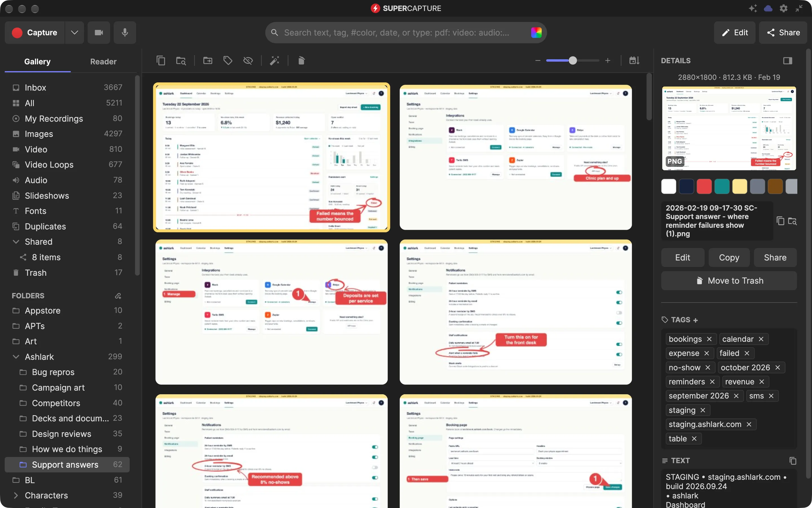Screen dimensions: 812x508
Task: Collapse the Ashlark folder
Action: coord(16,356)
